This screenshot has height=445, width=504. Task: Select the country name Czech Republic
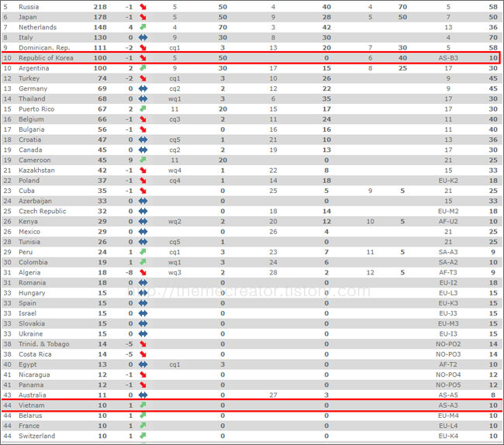point(43,212)
